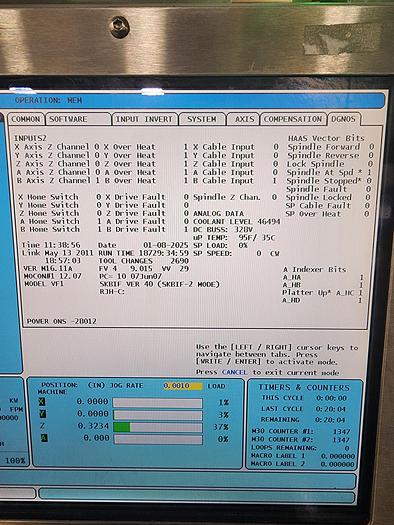
Task: Click the Y axis position label
Action: click(x=43, y=414)
